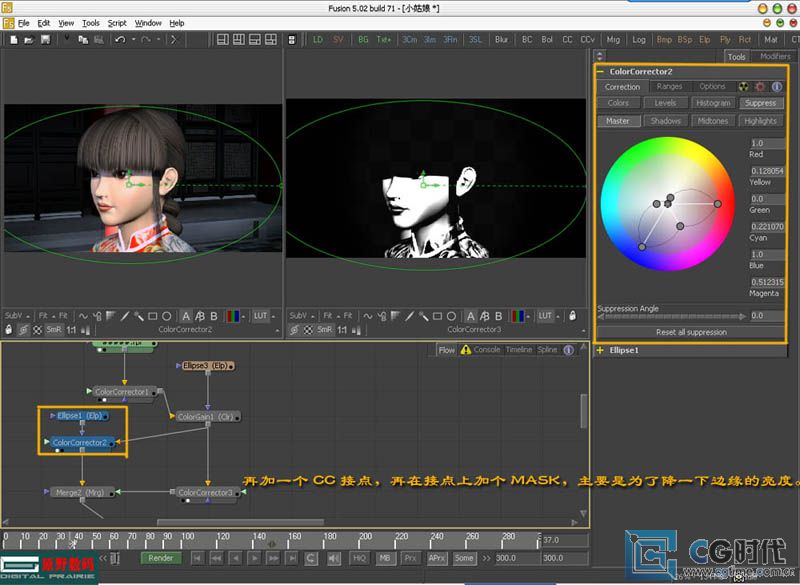Screen dimensions: 800x585
Task: Select the ColorCorrector3 node in flow
Action: tap(206, 493)
